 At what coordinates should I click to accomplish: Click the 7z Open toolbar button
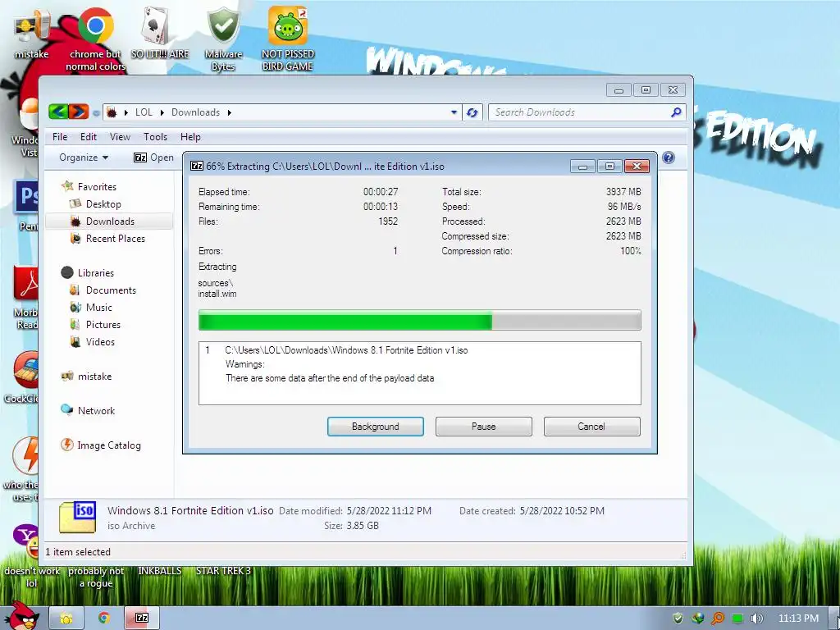(x=153, y=157)
